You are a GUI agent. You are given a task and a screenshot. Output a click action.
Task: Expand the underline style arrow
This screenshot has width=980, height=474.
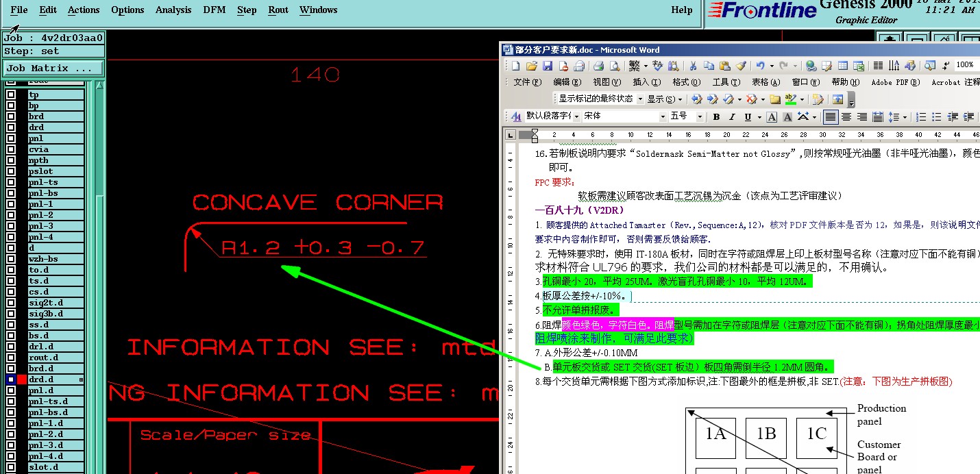click(x=759, y=116)
